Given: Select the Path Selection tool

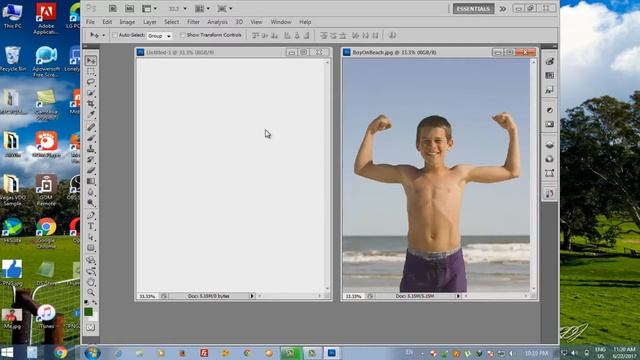Looking at the screenshot, I should tap(91, 237).
